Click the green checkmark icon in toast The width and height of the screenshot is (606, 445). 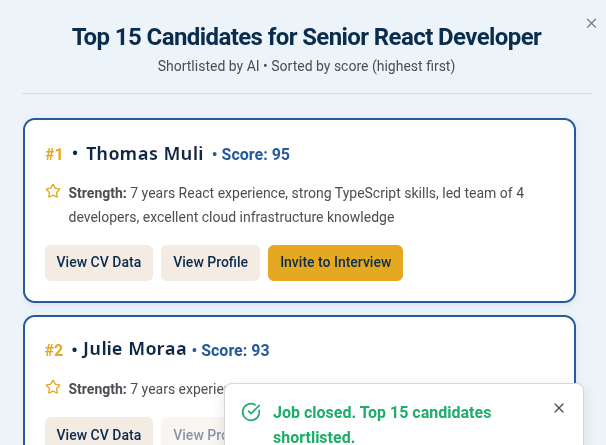pos(251,412)
